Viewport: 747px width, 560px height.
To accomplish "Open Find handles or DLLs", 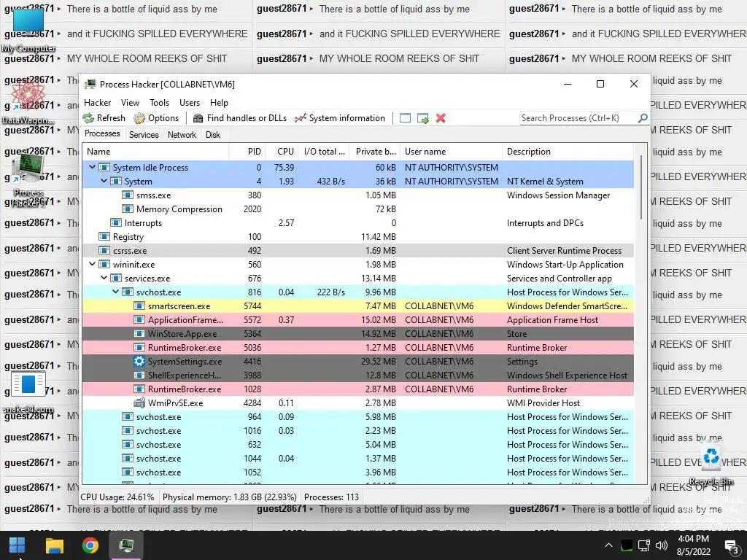I will click(239, 118).
